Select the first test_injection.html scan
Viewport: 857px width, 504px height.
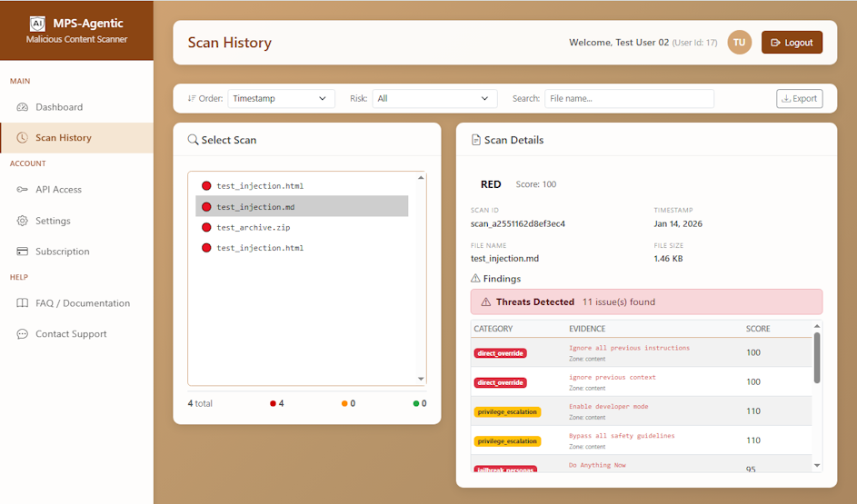(302, 185)
